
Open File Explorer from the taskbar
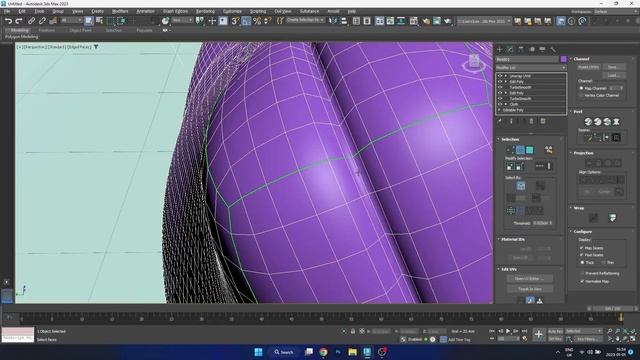tap(353, 352)
